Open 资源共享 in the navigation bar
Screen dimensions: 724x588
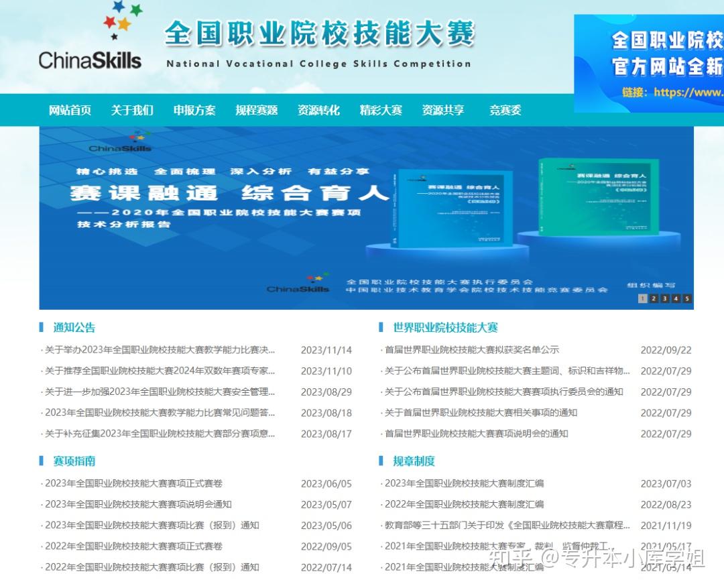tap(443, 110)
